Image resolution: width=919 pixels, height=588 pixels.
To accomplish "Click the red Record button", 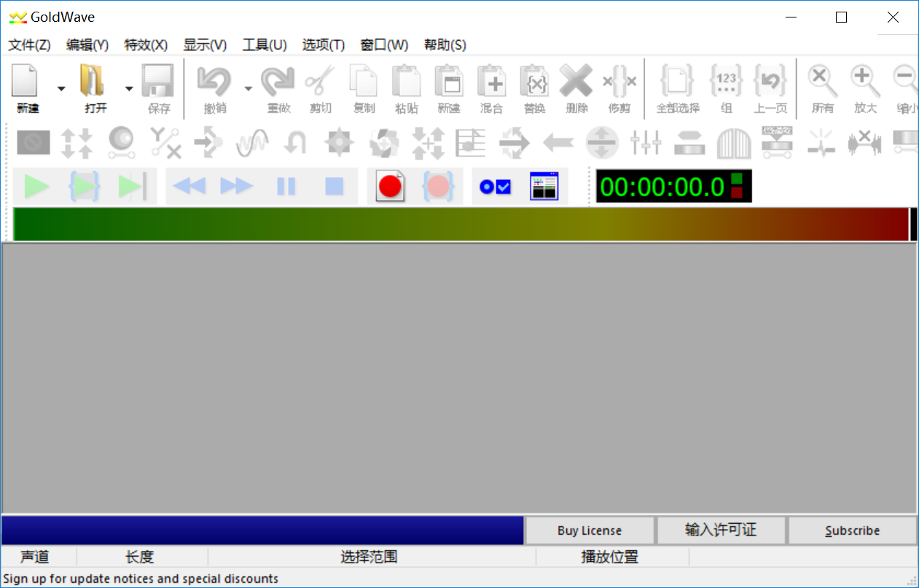I will (390, 187).
